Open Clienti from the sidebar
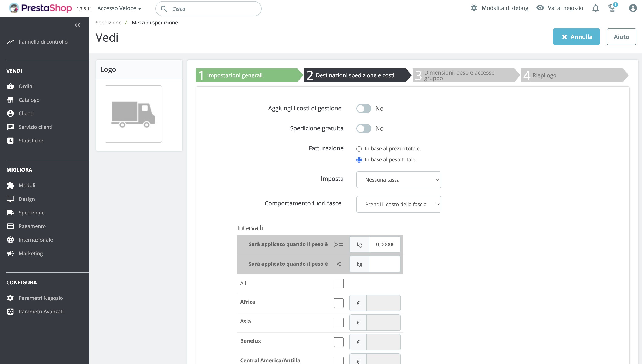 (x=10, y=113)
